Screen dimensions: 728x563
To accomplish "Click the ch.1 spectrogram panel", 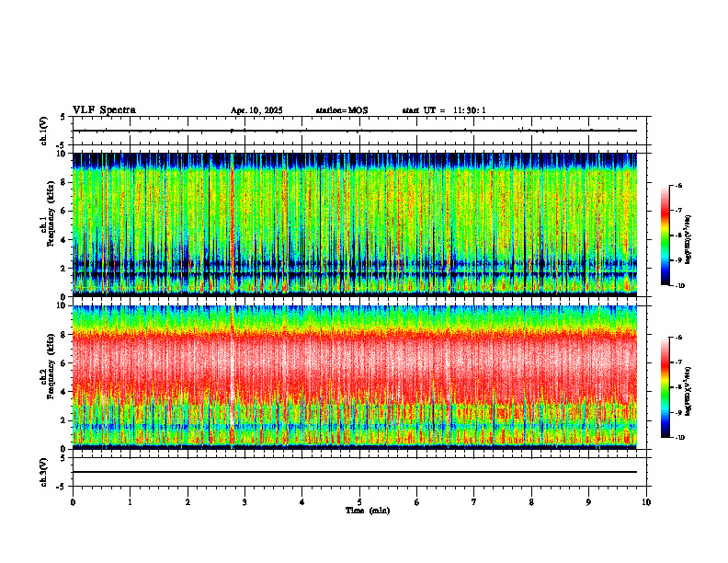I will tap(355, 224).
